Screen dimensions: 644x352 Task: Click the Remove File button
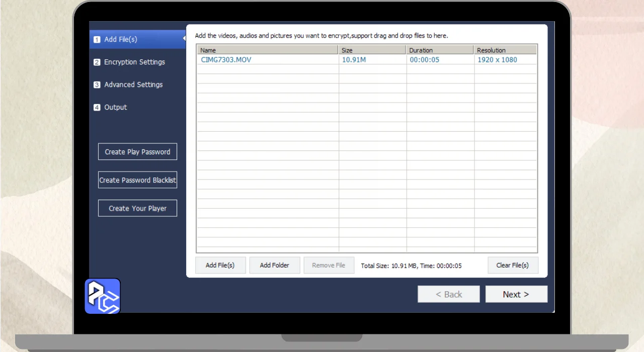tap(329, 265)
